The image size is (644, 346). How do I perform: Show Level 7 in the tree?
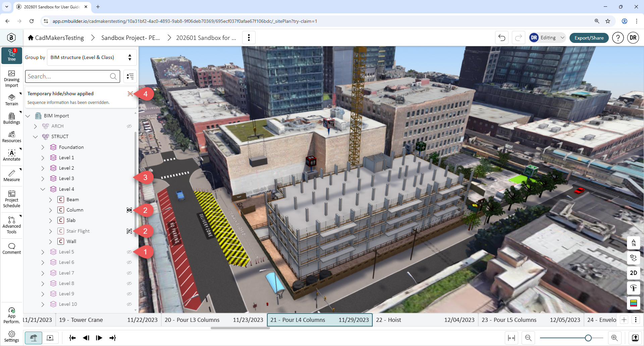click(x=129, y=273)
